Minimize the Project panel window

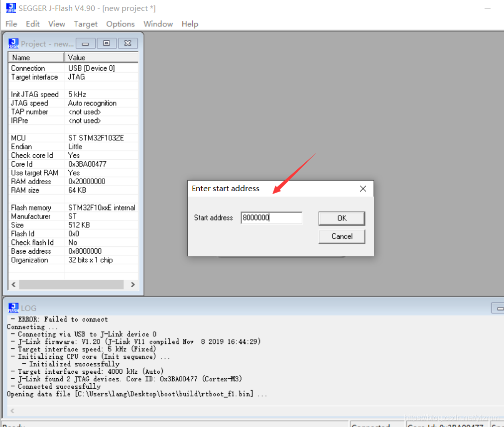(x=86, y=43)
